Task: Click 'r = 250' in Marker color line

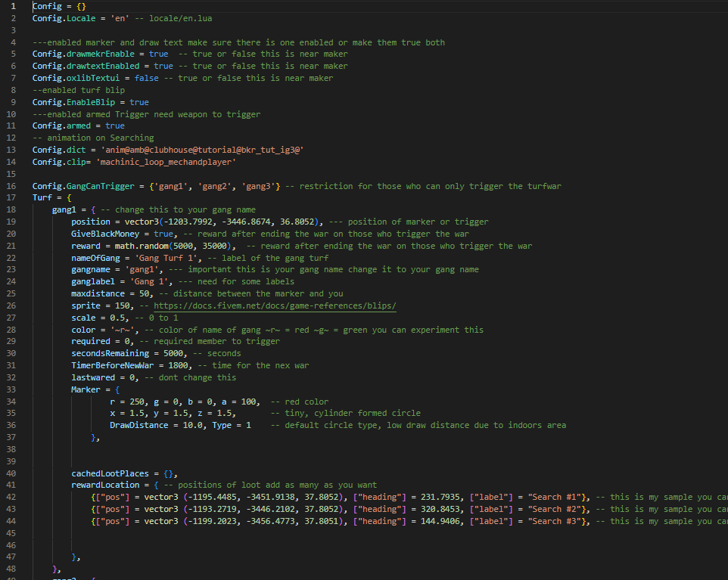Action: pyautogui.click(x=127, y=402)
